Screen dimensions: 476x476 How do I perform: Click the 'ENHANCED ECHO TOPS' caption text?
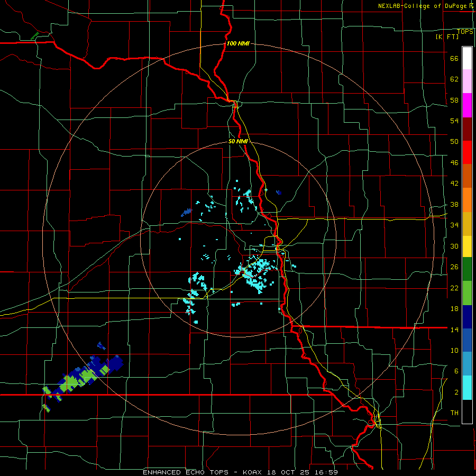tap(186, 472)
